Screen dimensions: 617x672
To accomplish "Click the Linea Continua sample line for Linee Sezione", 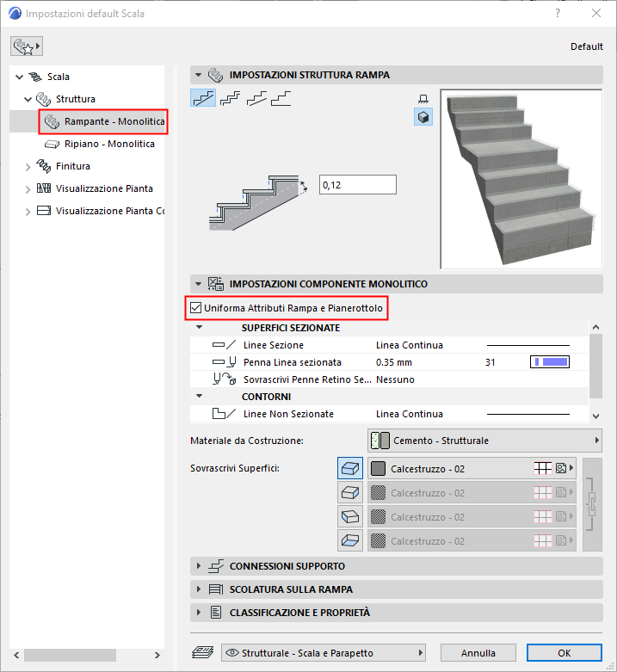I will click(x=528, y=345).
